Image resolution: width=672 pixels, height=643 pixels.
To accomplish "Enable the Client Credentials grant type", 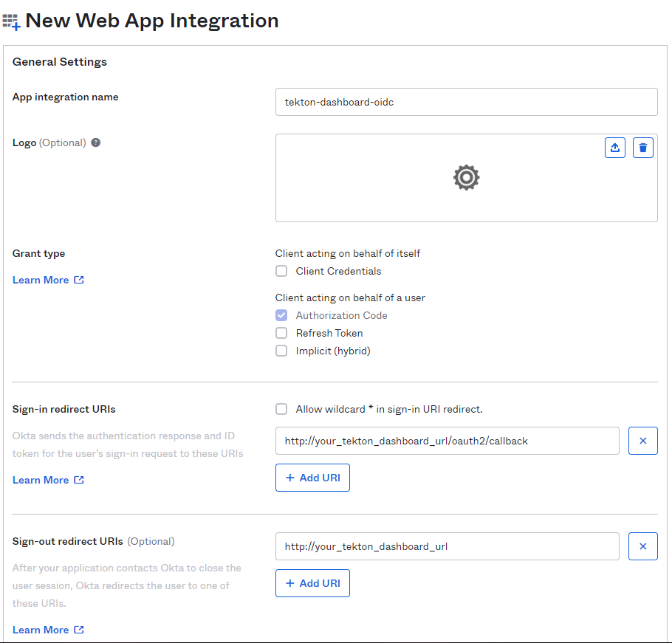I will coord(281,271).
